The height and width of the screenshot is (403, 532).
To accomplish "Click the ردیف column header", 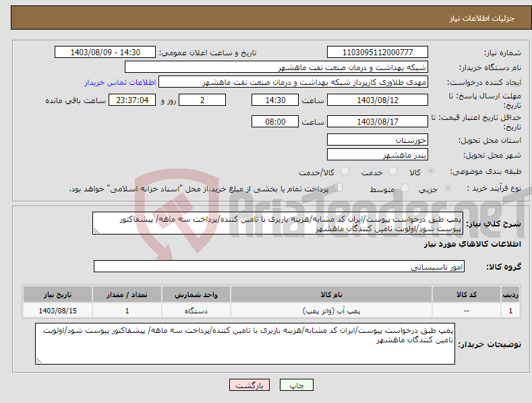I will tap(510, 294).
